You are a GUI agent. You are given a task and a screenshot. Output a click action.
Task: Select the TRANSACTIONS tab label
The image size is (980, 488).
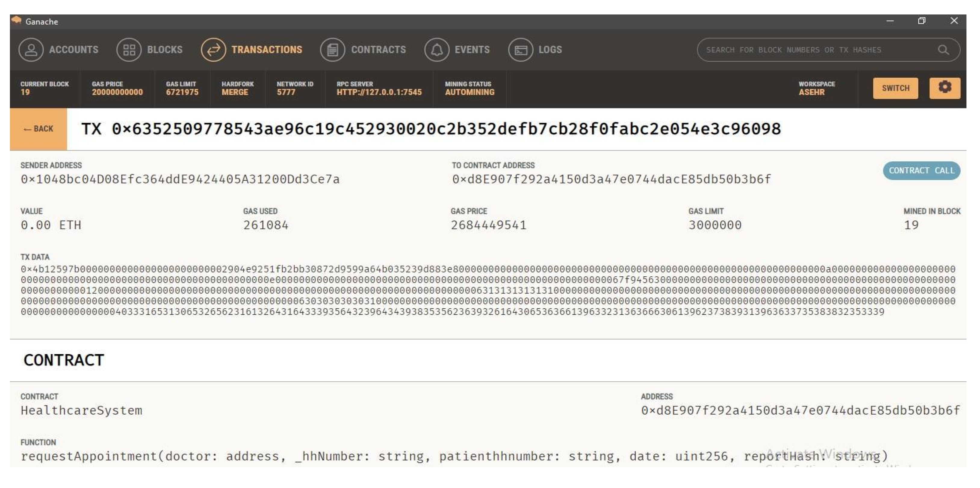[267, 50]
